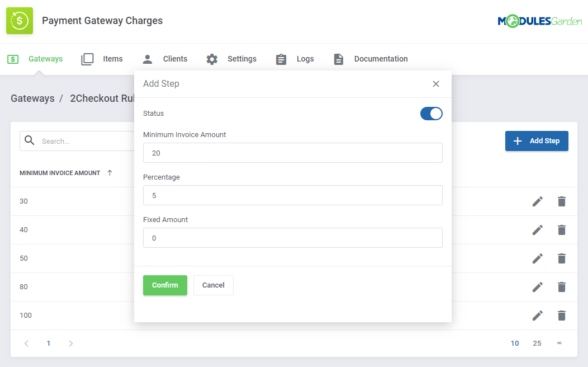Confirm the new step
588x367 pixels.
click(x=165, y=285)
